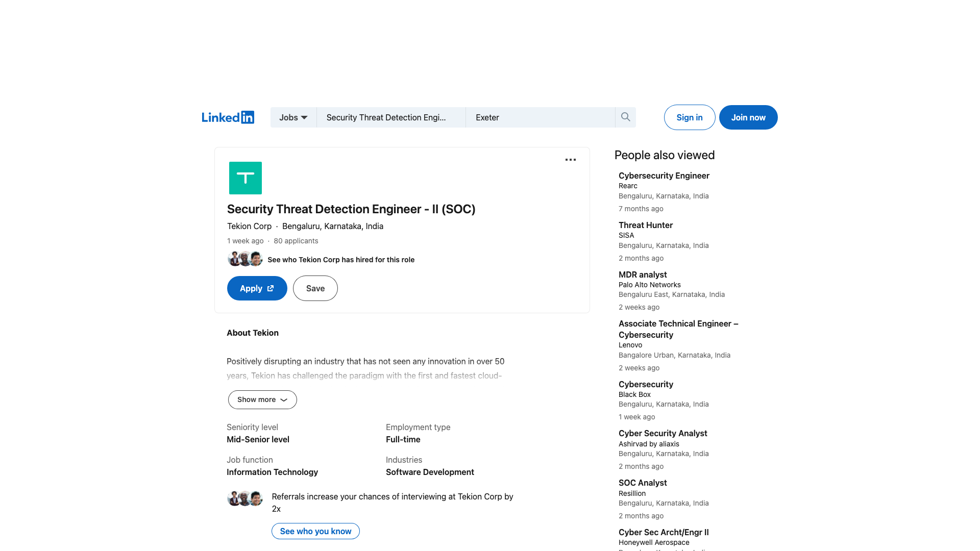The image size is (980, 551).
Task: Open the Tekion Corp company link
Action: [x=249, y=226]
